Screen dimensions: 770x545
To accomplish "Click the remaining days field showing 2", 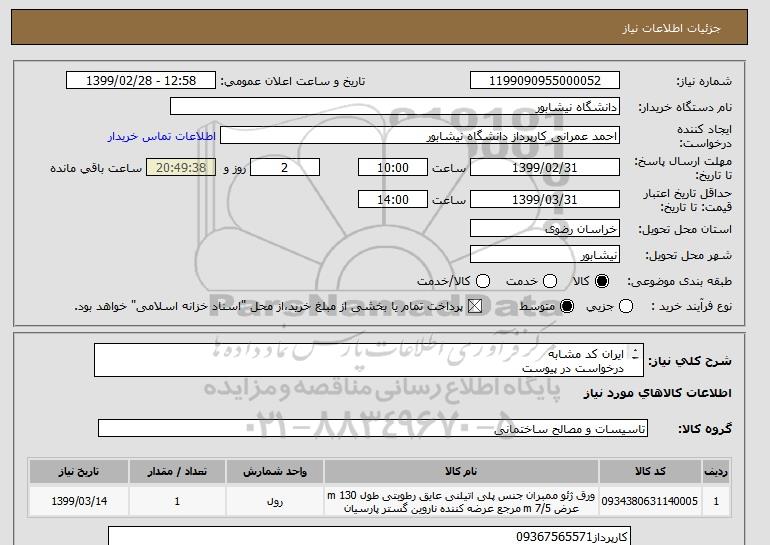I will 285,167.
